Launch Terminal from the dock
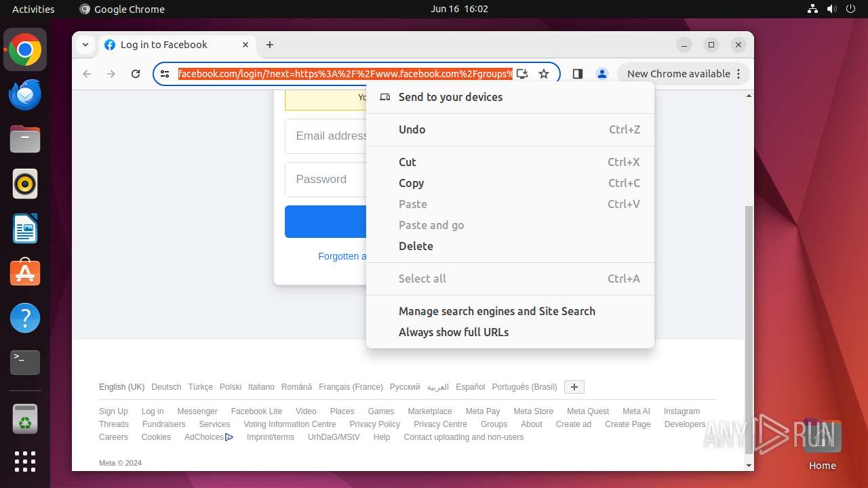868x488 pixels. pyautogui.click(x=25, y=363)
